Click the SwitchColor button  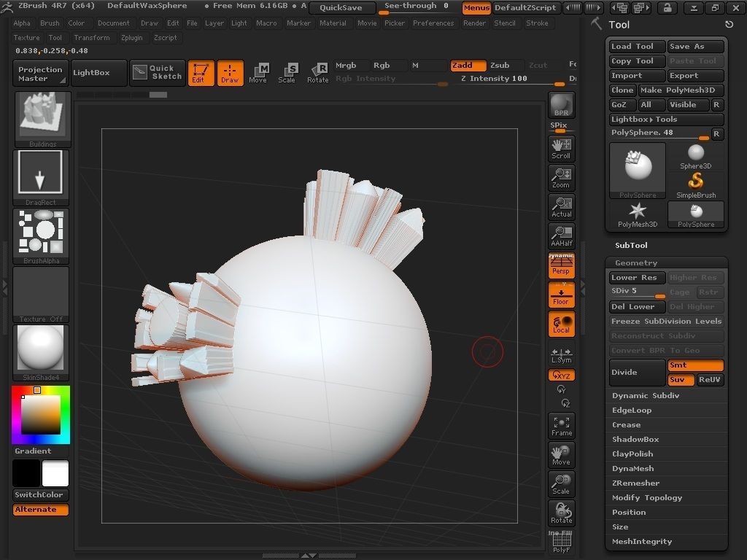41,495
